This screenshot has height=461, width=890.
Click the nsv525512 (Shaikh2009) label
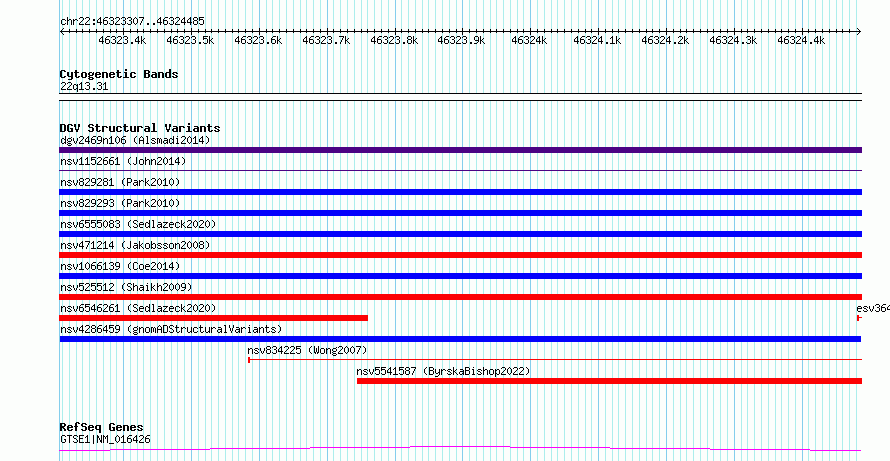click(x=126, y=287)
